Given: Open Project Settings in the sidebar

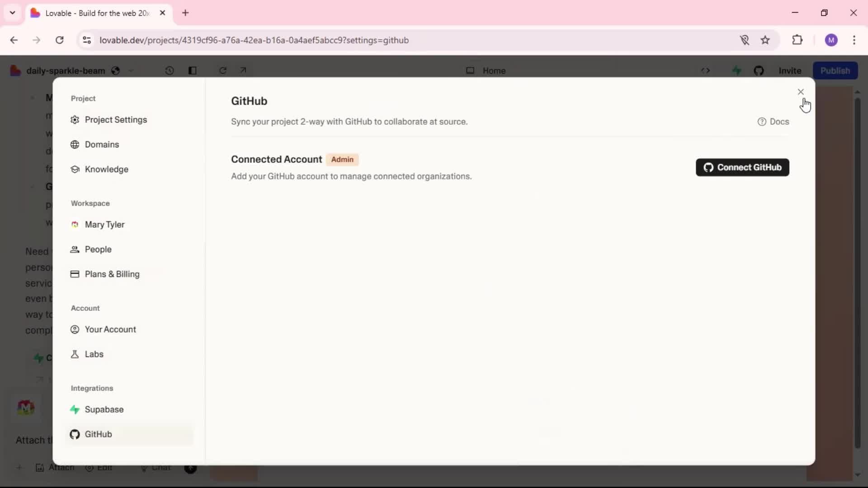Looking at the screenshot, I should [x=129, y=120].
